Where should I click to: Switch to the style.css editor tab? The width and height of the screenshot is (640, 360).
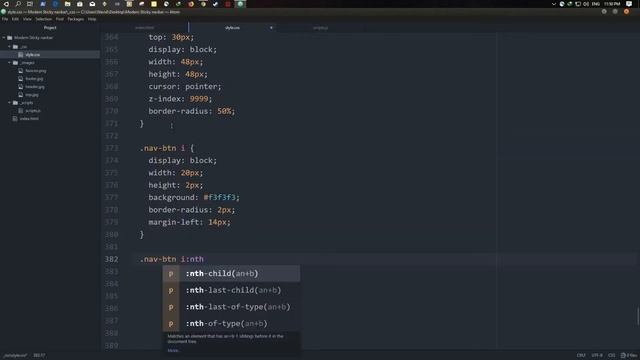(x=232, y=28)
